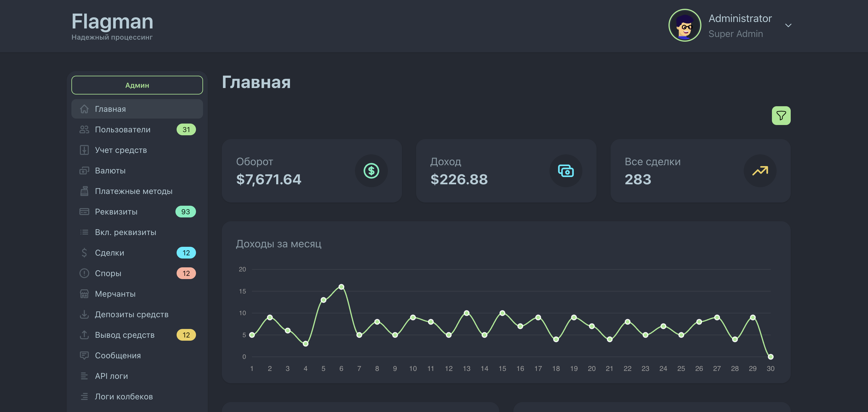Click the Administrator avatar image
This screenshot has height=412, width=868.
tap(684, 26)
